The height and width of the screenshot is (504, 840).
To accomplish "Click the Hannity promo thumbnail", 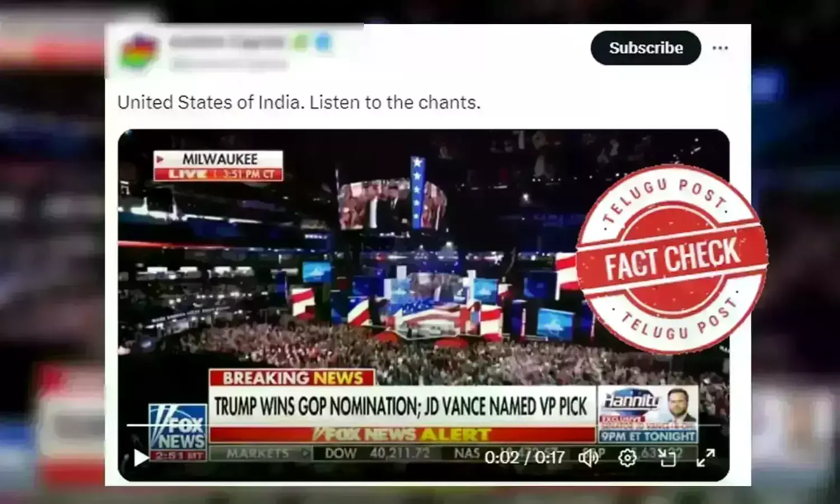I will point(648,414).
